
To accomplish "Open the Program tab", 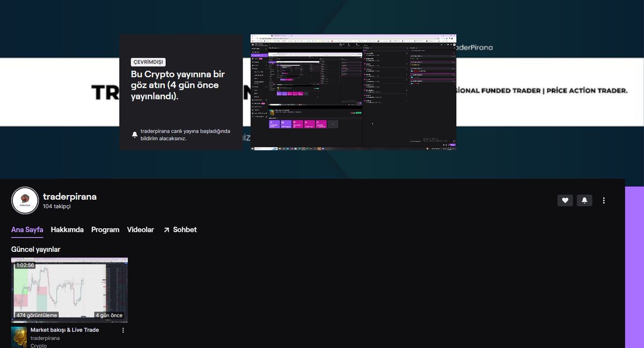I will (x=105, y=230).
